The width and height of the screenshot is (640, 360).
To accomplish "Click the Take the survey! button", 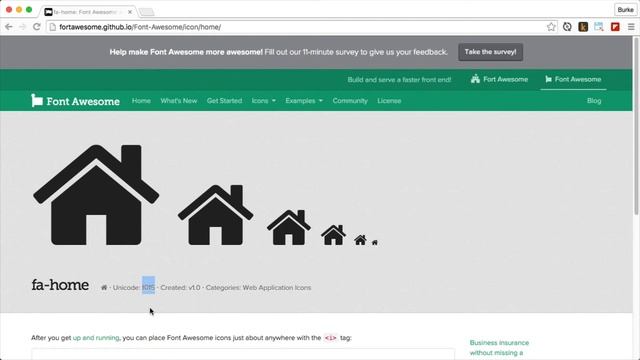I will coord(491,52).
